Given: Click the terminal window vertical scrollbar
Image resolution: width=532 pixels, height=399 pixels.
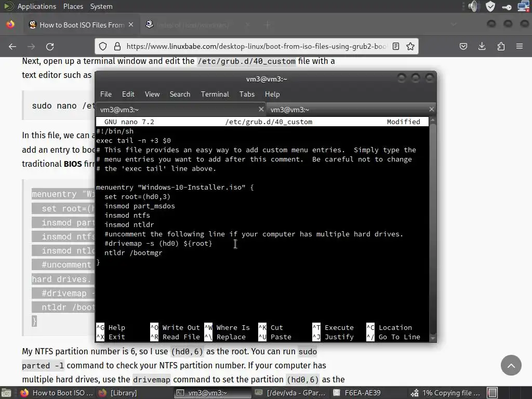Looking at the screenshot, I should point(433,229).
